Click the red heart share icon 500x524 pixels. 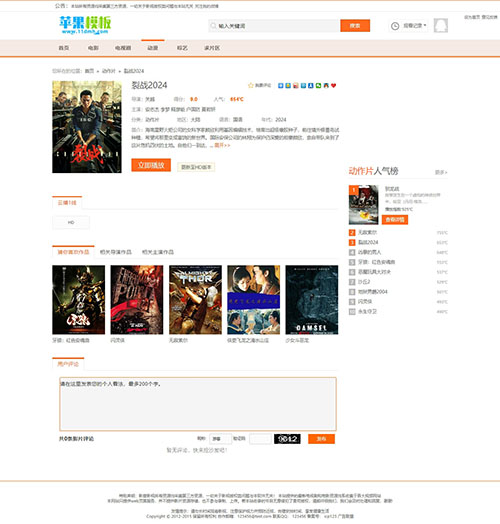point(334,86)
